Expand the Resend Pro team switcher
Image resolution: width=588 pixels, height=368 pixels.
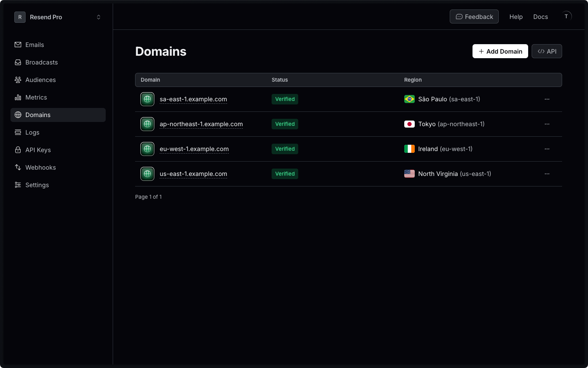click(58, 17)
